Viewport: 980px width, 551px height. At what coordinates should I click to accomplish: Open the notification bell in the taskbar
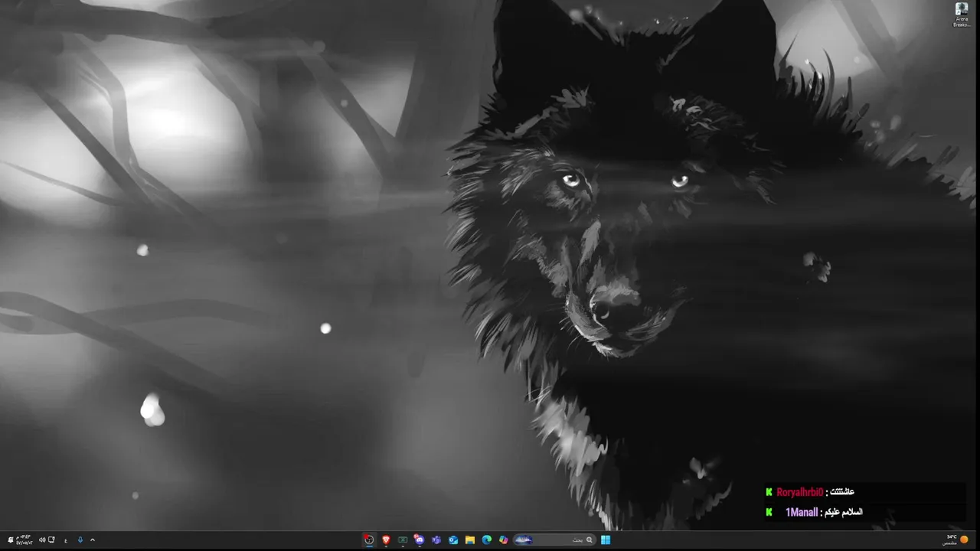11,540
